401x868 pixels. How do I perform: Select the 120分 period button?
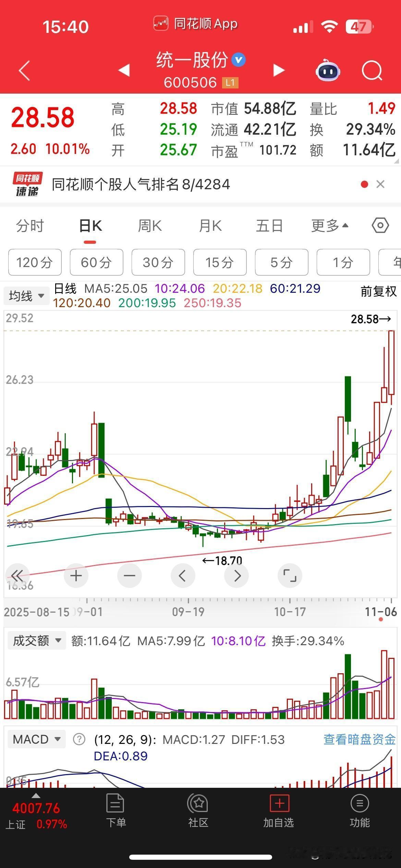click(x=35, y=263)
